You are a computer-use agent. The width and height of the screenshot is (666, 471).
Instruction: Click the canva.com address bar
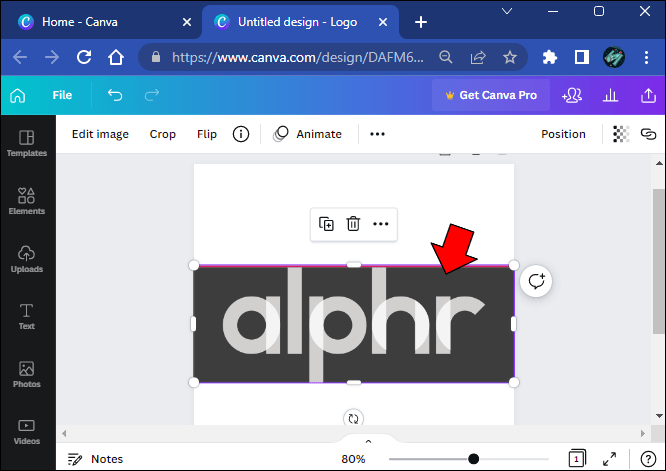pos(298,57)
